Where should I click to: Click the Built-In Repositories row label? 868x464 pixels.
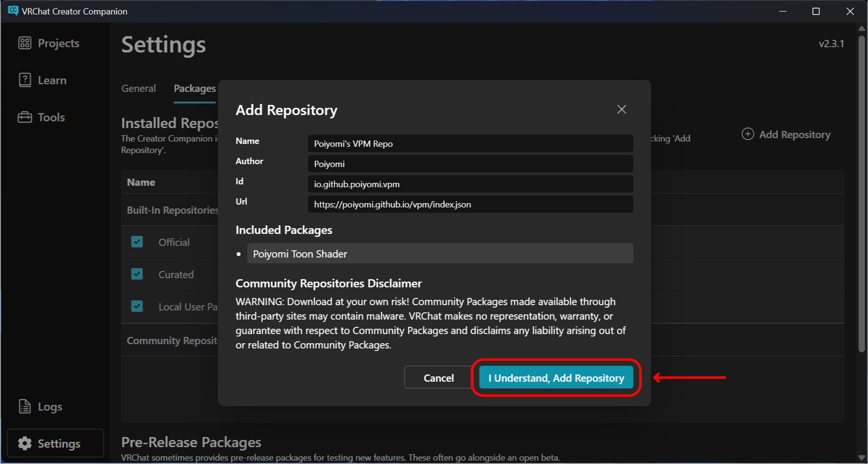(172, 210)
